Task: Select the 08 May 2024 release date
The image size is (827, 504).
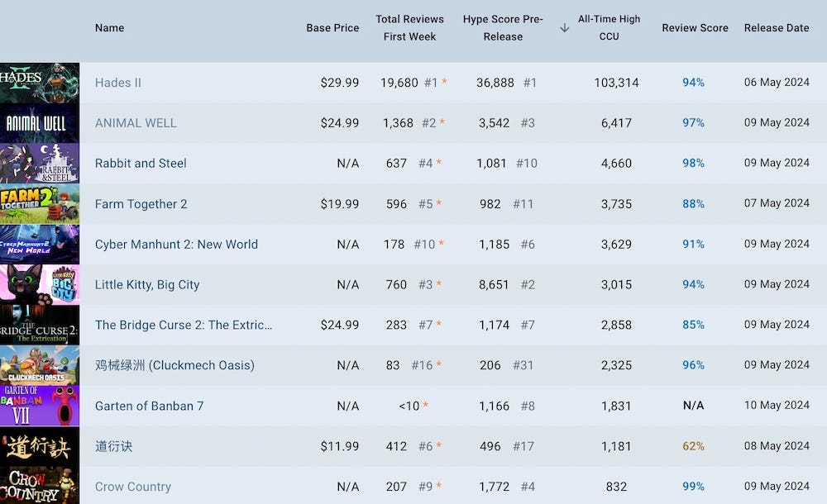Action: coord(777,446)
